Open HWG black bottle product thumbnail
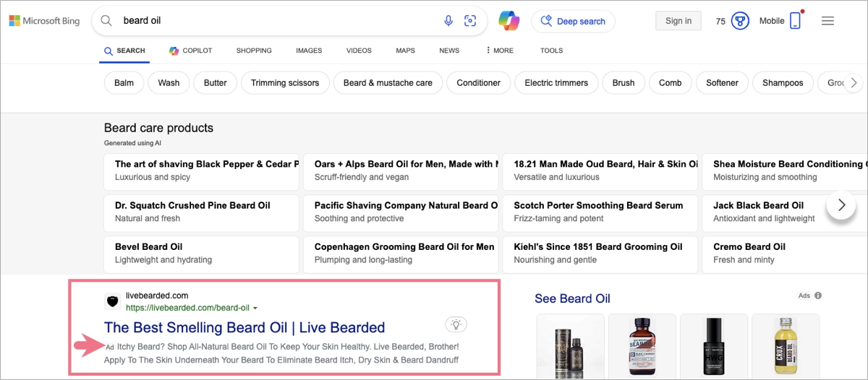The height and width of the screenshot is (380, 868). pyautogui.click(x=713, y=347)
